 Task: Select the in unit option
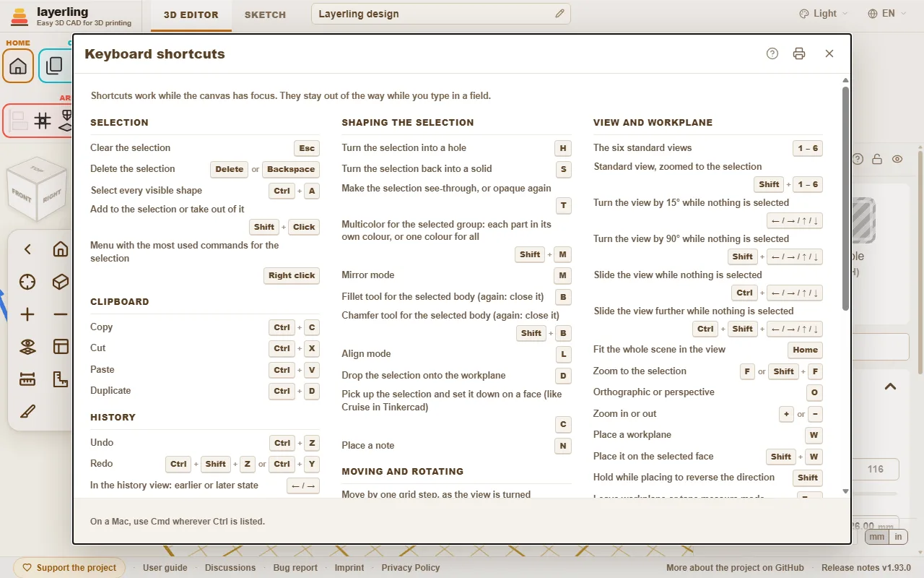[898, 537]
